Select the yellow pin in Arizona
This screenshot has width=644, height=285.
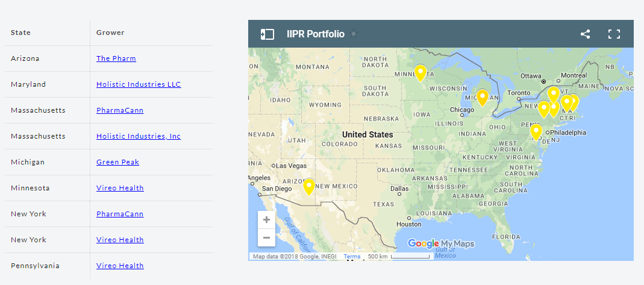(x=309, y=187)
